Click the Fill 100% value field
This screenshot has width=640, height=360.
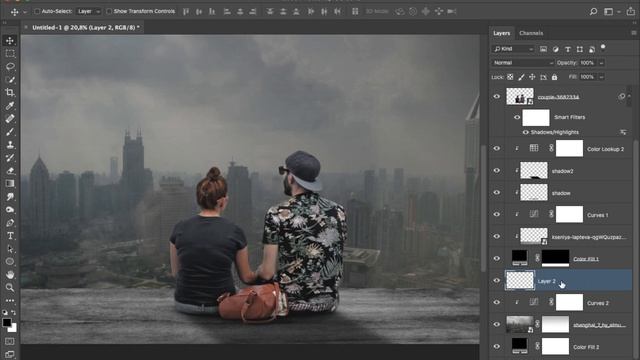coord(588,77)
